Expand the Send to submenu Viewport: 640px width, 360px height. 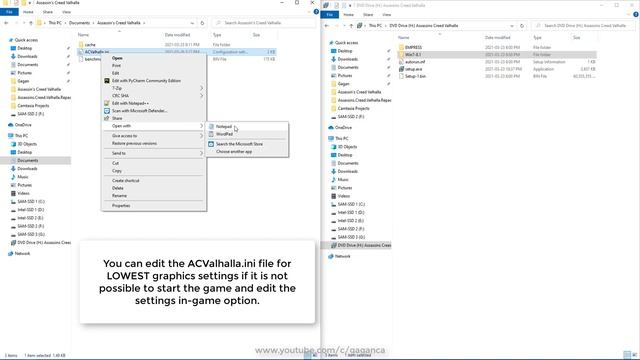coord(153,153)
